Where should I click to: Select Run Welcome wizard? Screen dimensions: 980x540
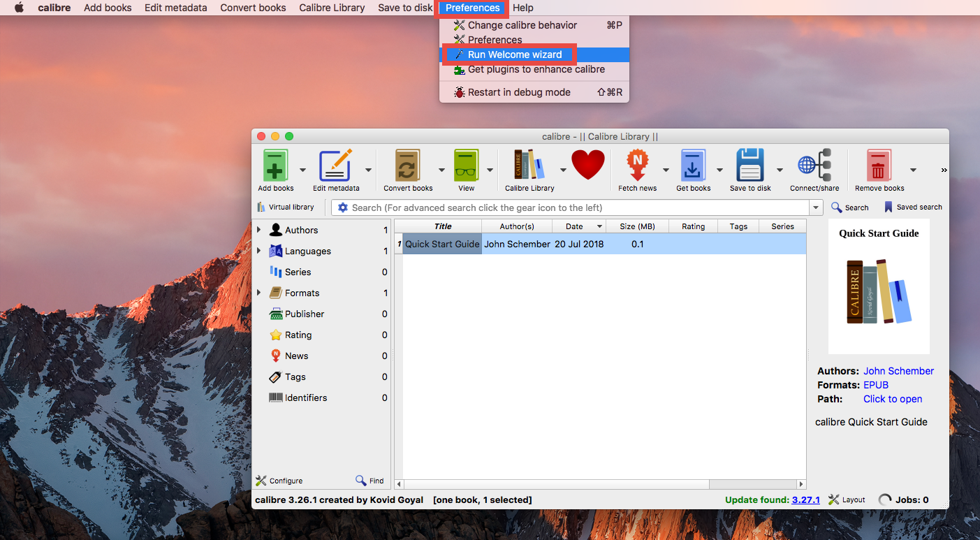coord(513,54)
